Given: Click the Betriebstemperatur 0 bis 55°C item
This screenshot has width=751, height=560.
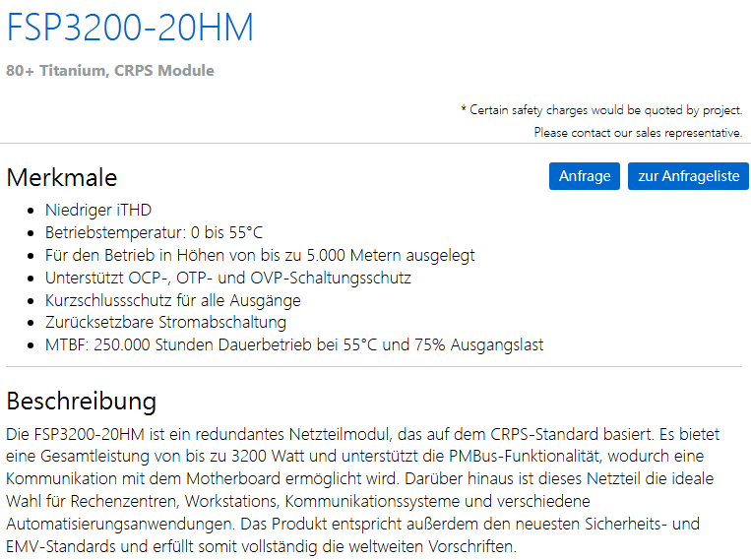Looking at the screenshot, I should (x=154, y=232).
